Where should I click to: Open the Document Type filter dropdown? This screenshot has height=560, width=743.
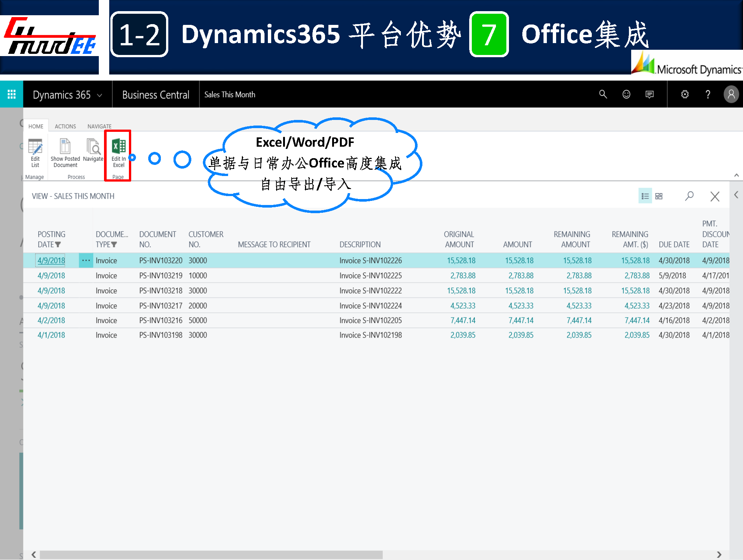point(114,245)
